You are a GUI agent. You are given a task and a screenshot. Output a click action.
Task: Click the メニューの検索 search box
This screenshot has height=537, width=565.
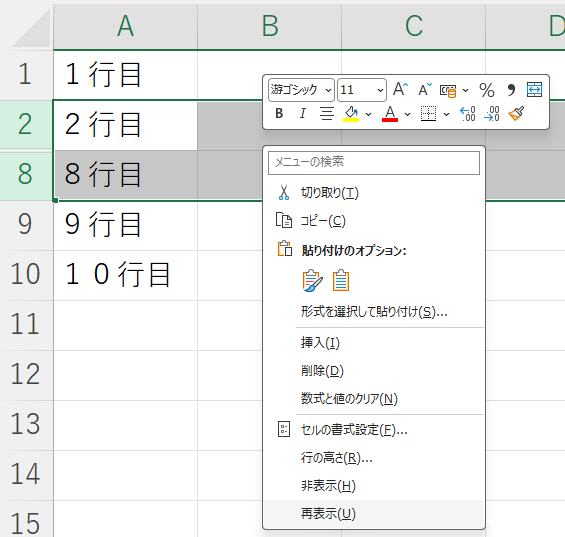[x=374, y=163]
